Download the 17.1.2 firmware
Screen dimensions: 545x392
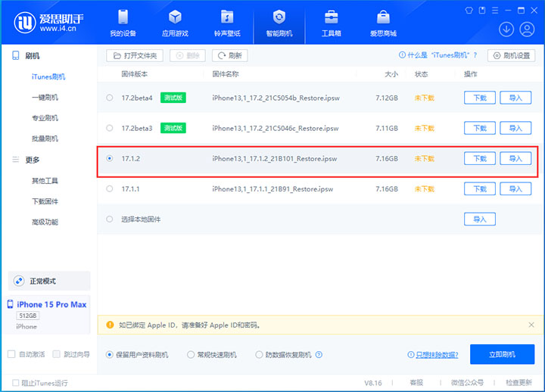[x=480, y=158]
